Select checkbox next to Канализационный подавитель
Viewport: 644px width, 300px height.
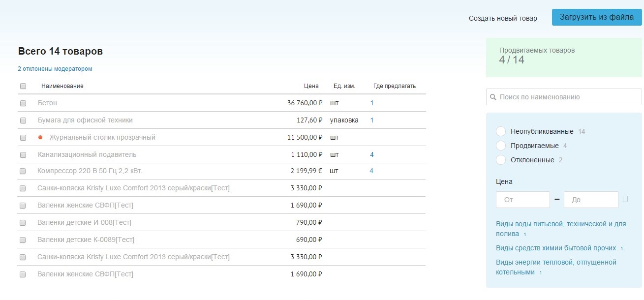[x=23, y=155]
